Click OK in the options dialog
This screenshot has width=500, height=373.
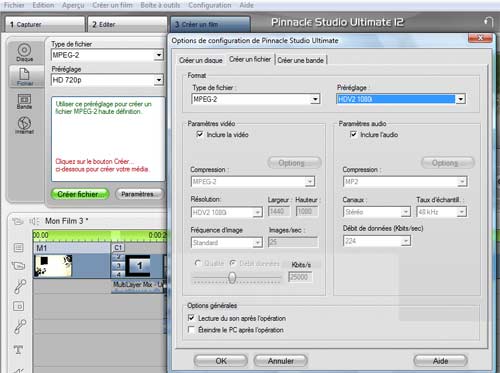[221, 361]
